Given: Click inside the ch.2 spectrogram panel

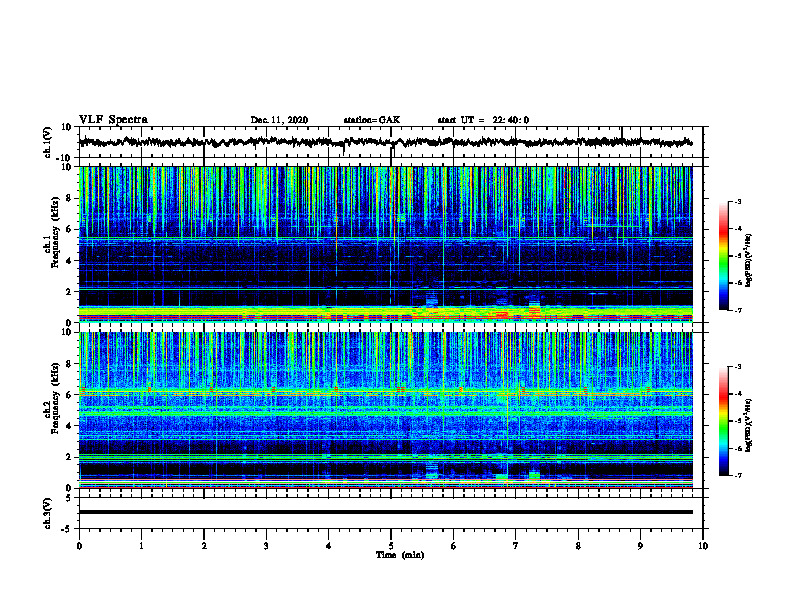Looking at the screenshot, I should click(385, 410).
